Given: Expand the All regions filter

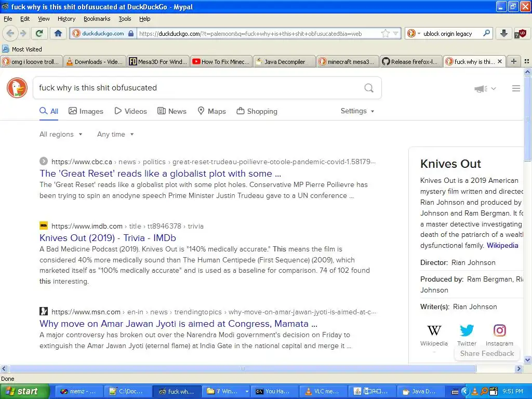Looking at the screenshot, I should tap(61, 135).
